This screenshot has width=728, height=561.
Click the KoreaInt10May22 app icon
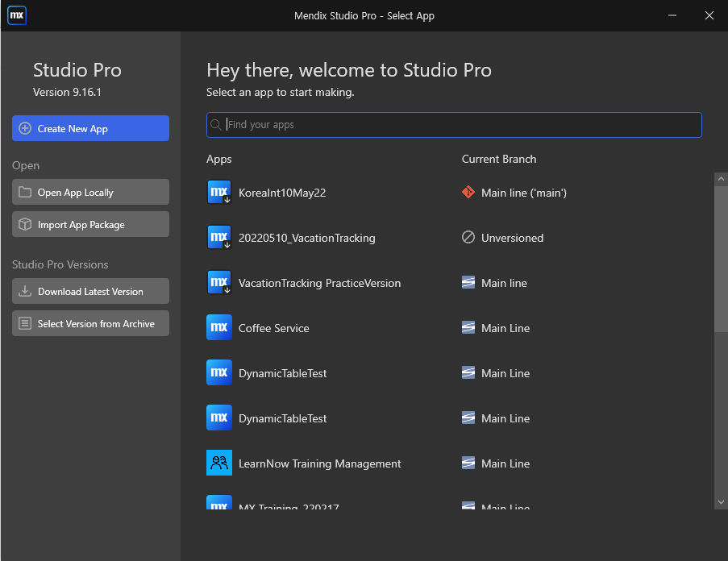(x=219, y=192)
